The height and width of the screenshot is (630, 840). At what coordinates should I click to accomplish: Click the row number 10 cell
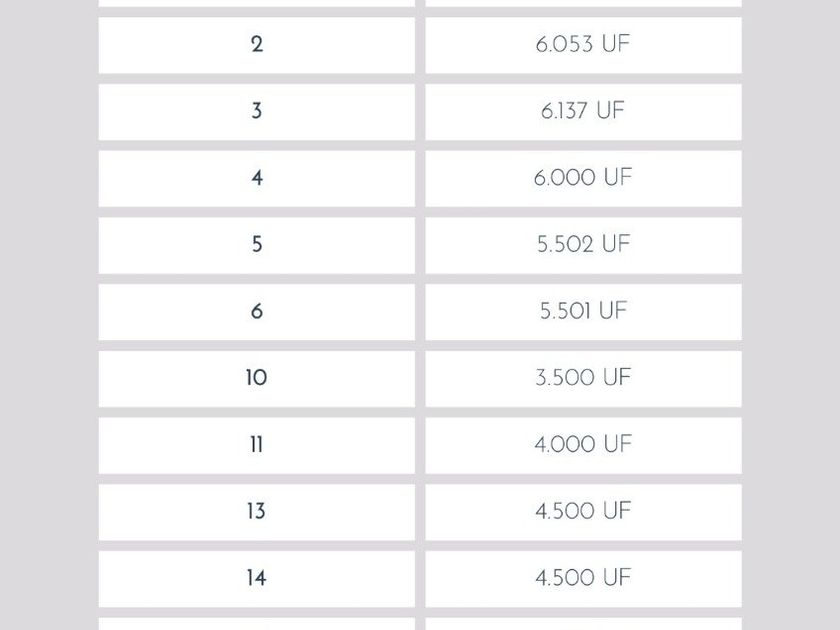tap(256, 378)
